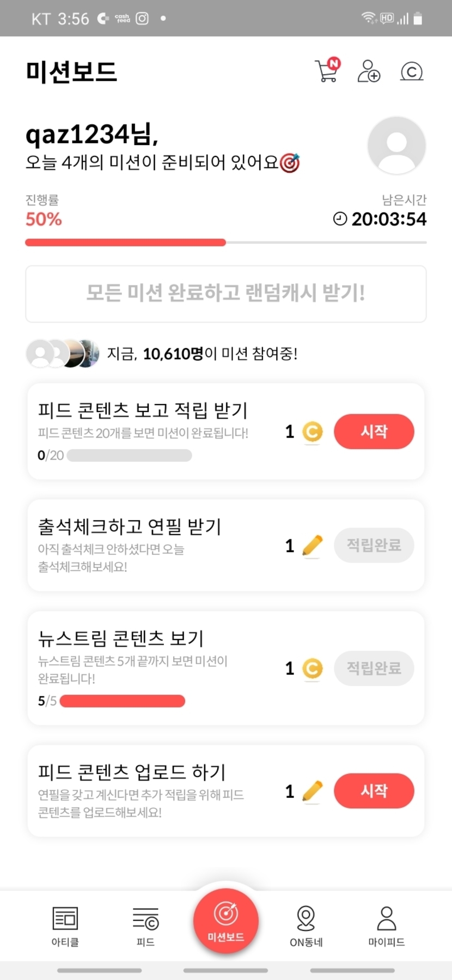452x980 pixels.
Task: Tap the clock icon beside remaining time
Action: pyautogui.click(x=340, y=219)
